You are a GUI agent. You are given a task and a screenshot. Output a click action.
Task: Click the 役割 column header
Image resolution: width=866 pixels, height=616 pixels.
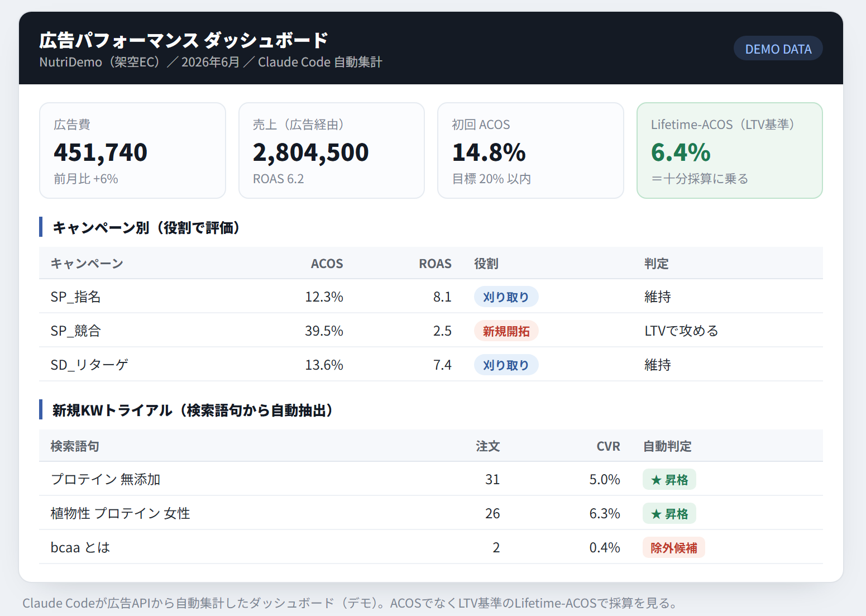486,264
